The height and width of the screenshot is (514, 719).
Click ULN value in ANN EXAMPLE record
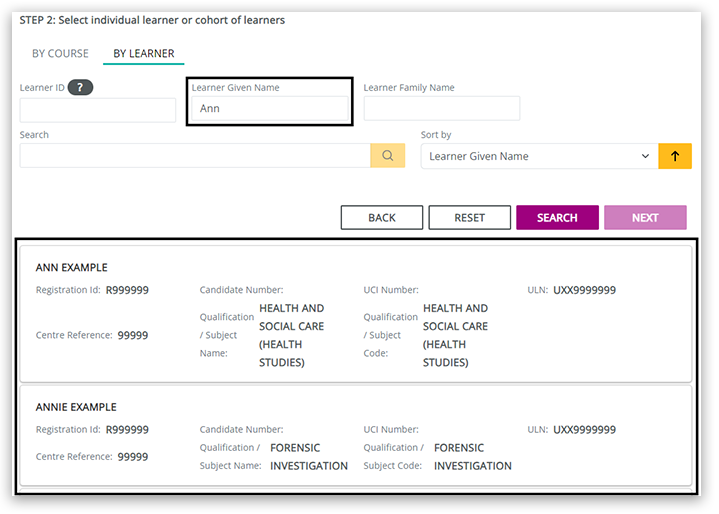[x=585, y=290]
